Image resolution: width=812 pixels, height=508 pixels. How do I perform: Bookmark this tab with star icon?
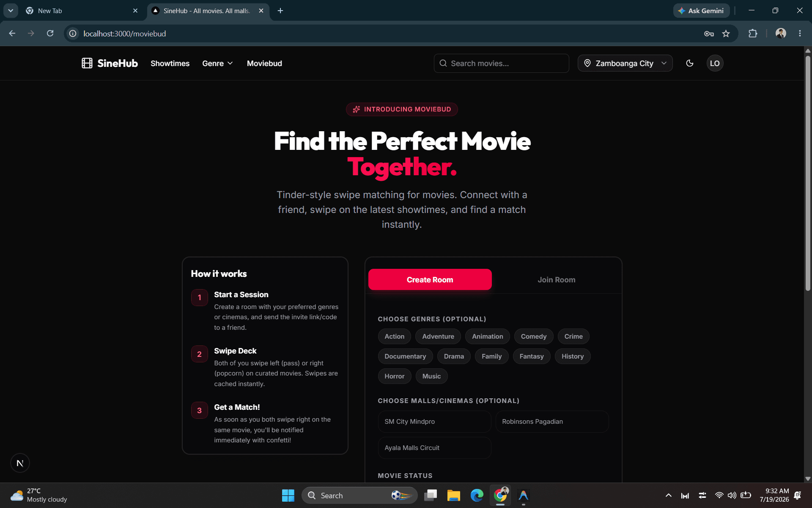726,33
